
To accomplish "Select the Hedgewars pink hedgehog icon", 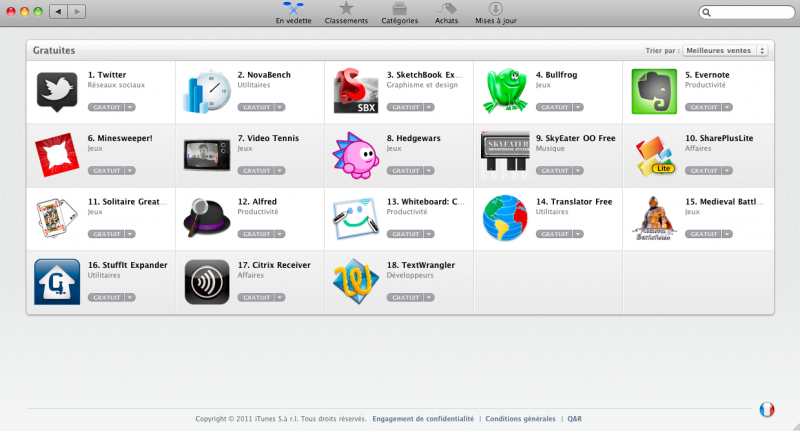I will [355, 155].
